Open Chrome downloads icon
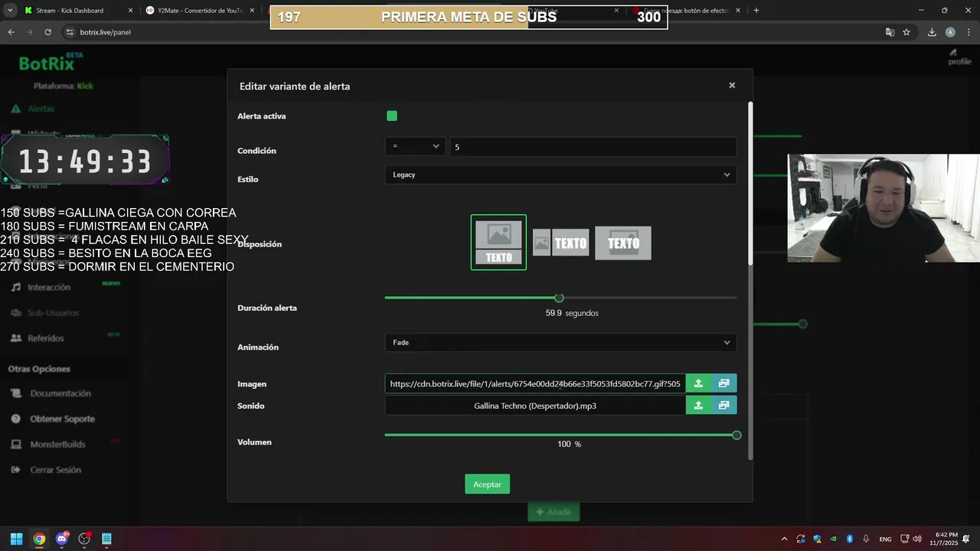 click(932, 32)
